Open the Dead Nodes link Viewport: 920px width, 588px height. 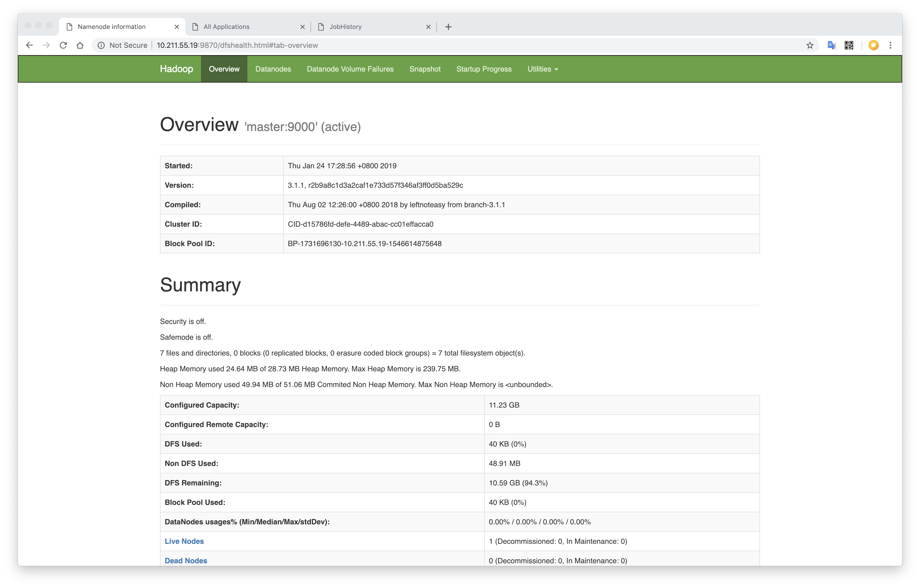point(186,560)
